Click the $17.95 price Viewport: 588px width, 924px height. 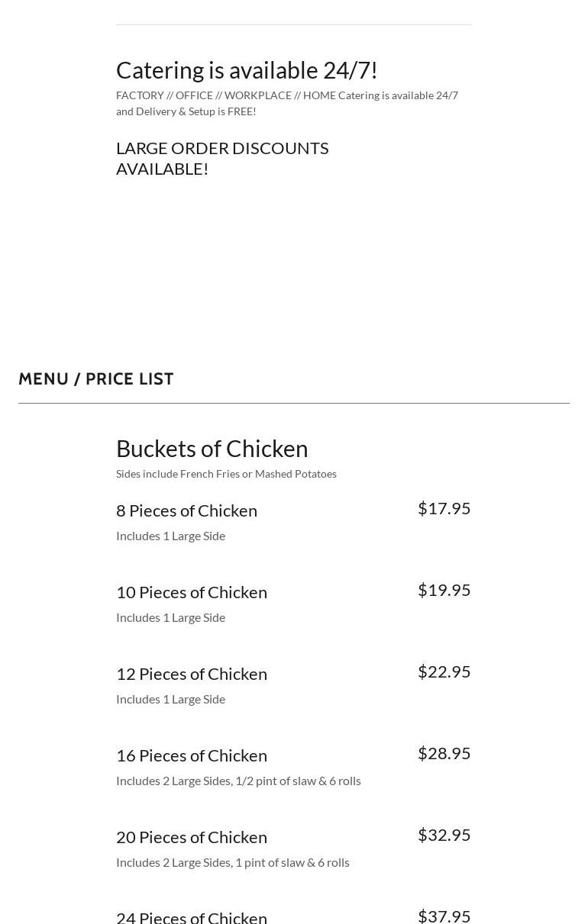[x=444, y=508]
